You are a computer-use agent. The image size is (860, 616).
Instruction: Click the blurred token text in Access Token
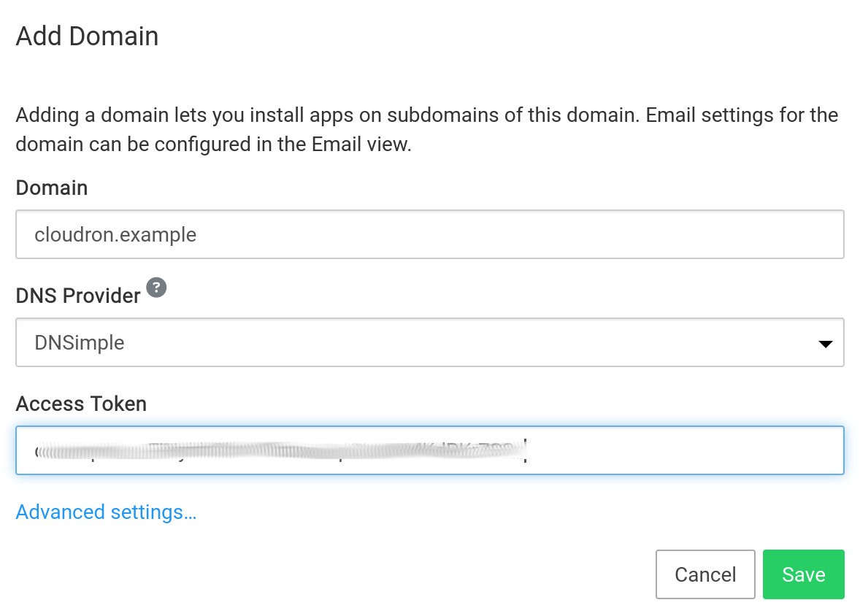pos(277,451)
